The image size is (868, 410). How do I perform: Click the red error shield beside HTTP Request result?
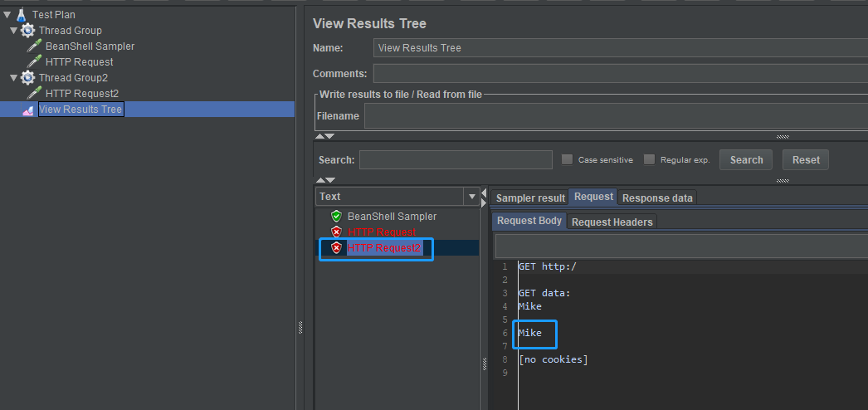pos(336,232)
